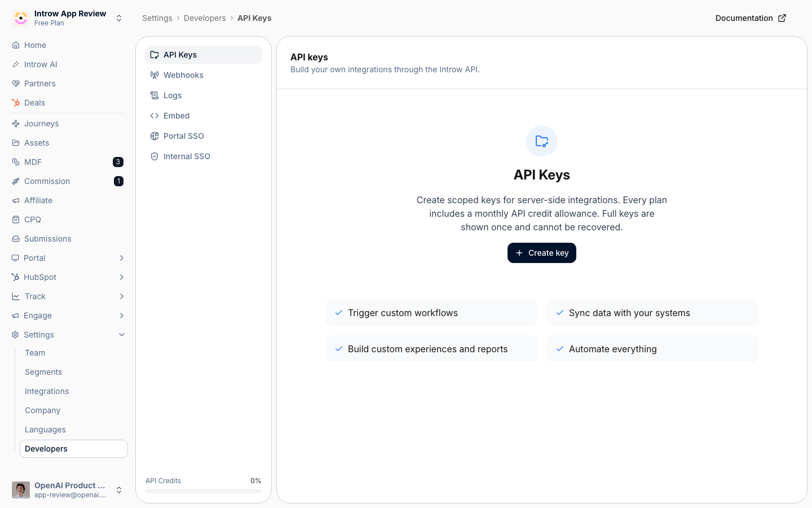
Task: Select Developers in the settings submenu
Action: 74,449
